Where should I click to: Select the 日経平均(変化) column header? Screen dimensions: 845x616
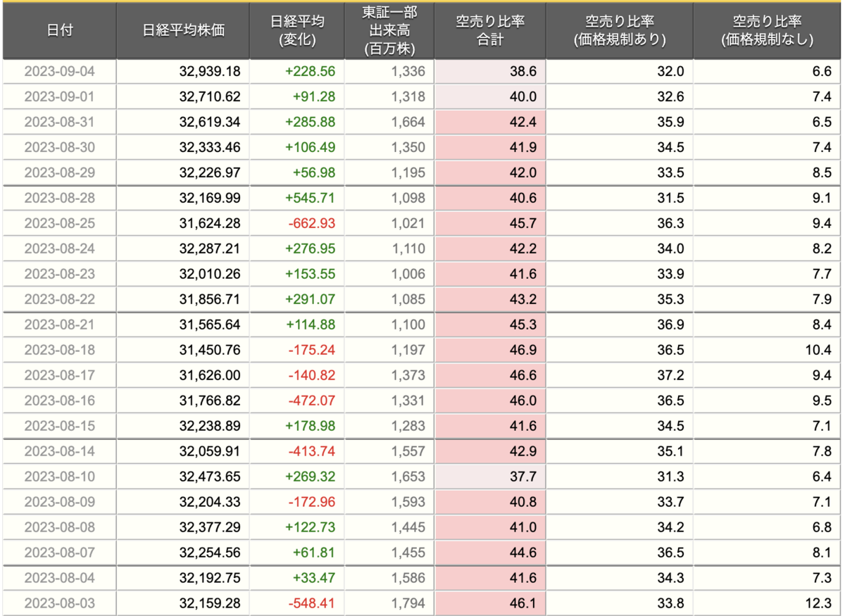[x=297, y=31]
